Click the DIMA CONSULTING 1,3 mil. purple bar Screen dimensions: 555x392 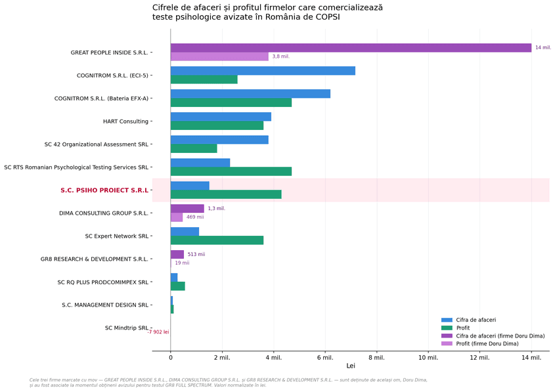tap(187, 209)
